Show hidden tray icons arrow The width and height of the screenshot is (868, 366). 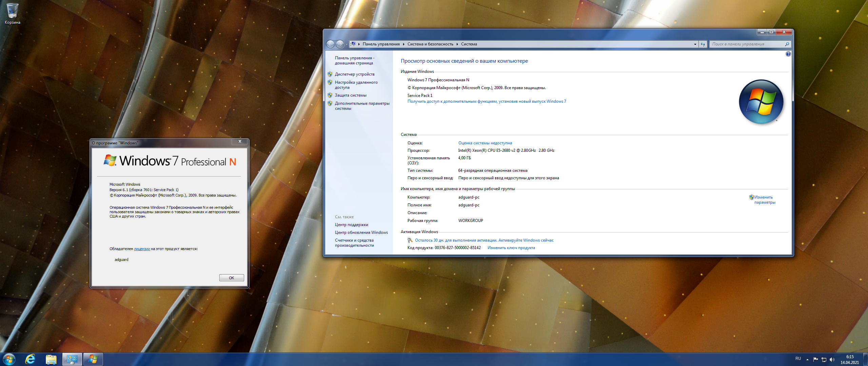tap(807, 360)
